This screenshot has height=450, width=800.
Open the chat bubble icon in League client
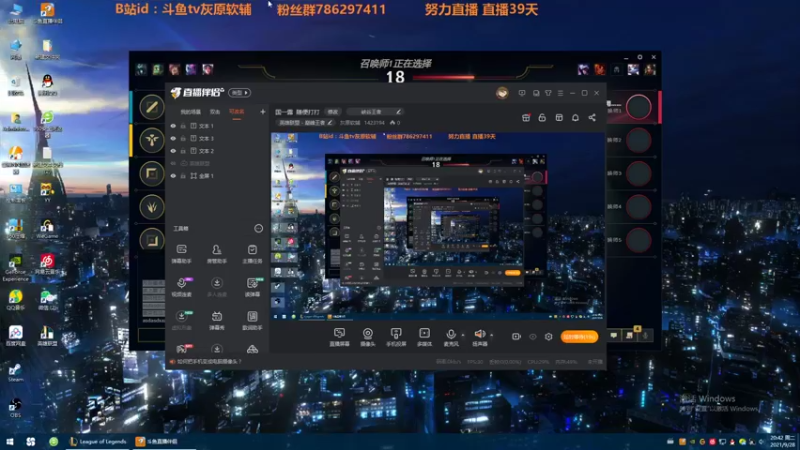[x=614, y=335]
